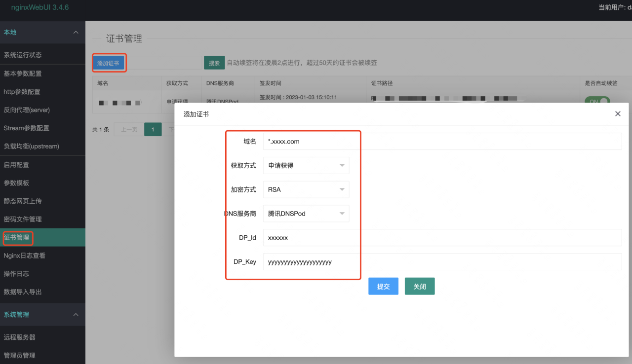Open the 加密方式 RSA dropdown
The image size is (632, 364).
pyautogui.click(x=306, y=189)
